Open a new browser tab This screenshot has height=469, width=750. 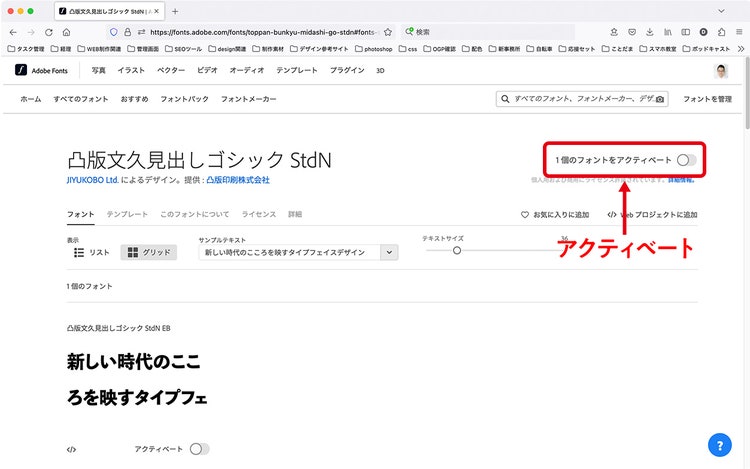175,11
